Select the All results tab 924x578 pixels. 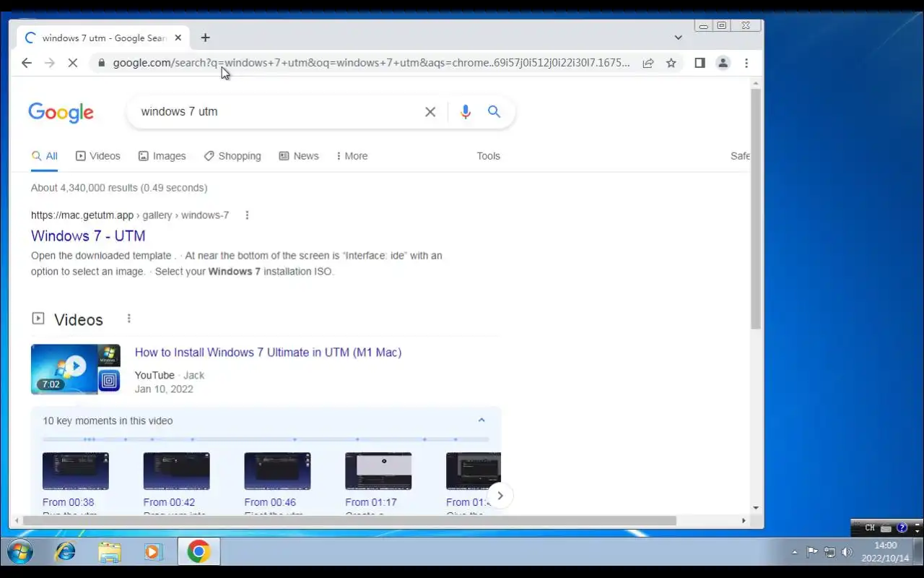pyautogui.click(x=44, y=156)
